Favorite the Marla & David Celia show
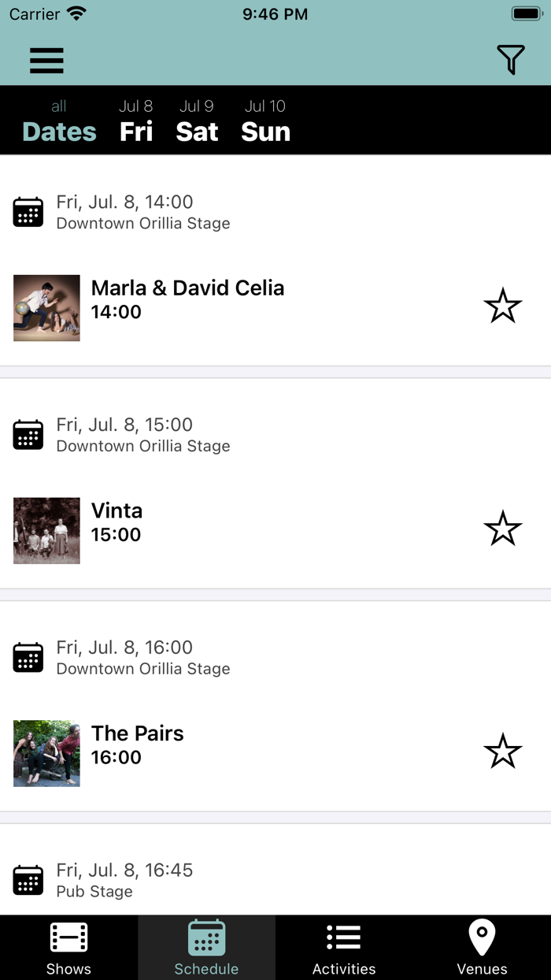This screenshot has width=551, height=980. (x=502, y=306)
